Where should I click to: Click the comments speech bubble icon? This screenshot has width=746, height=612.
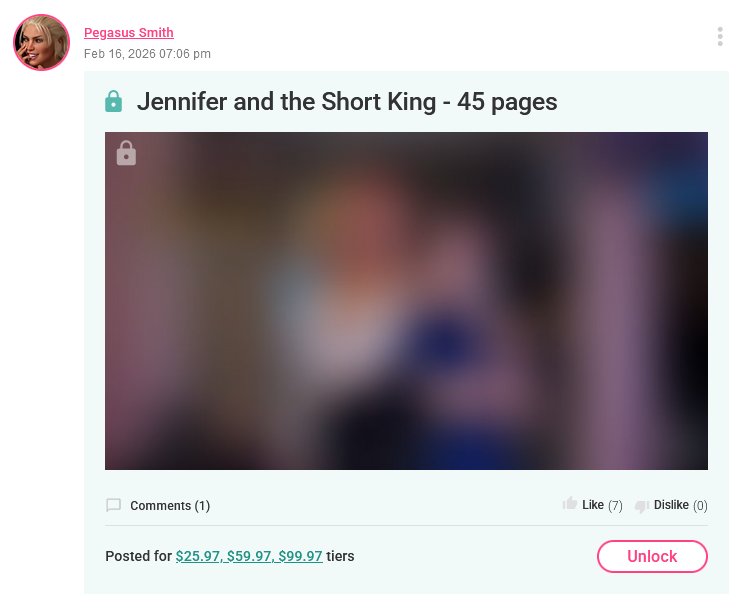[114, 505]
